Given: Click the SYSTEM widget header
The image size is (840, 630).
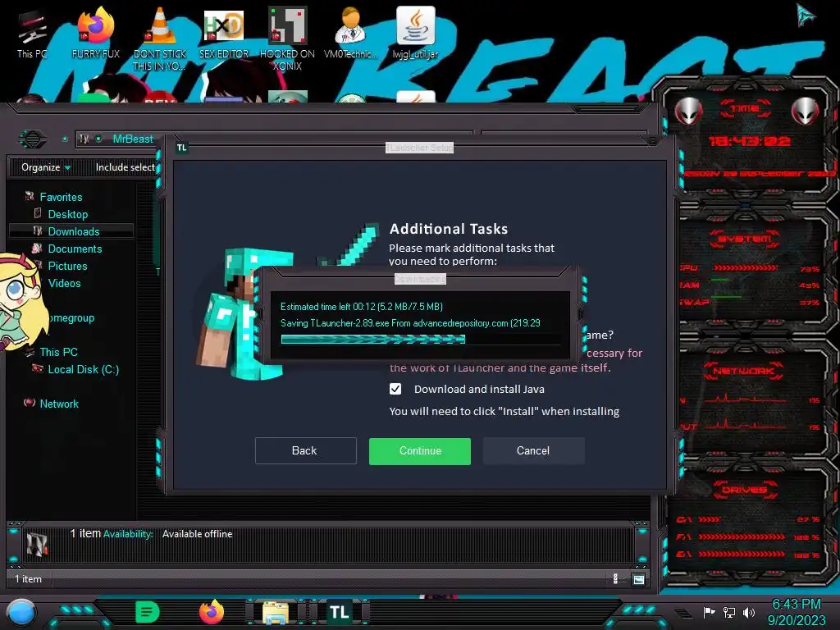Looking at the screenshot, I should pyautogui.click(x=744, y=239).
